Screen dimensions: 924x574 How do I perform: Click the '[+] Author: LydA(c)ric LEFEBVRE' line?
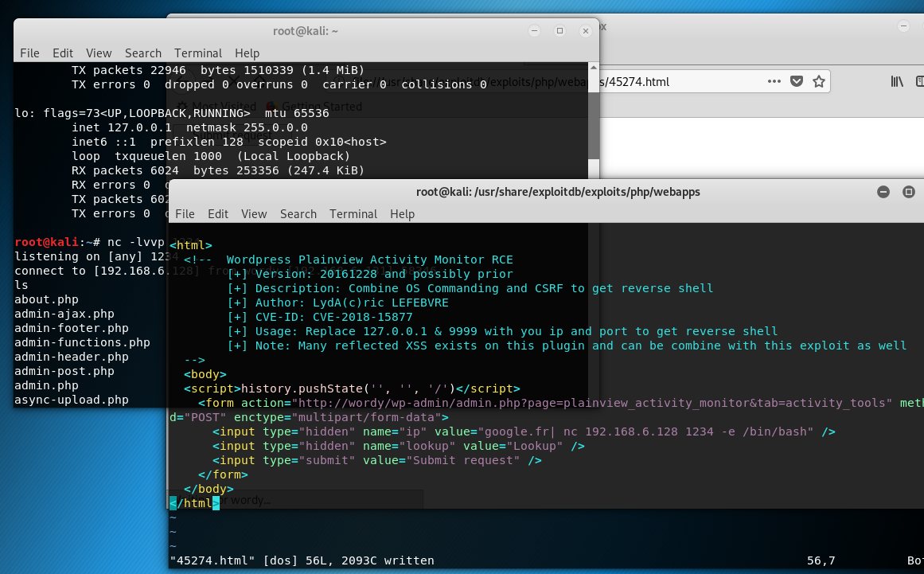pyautogui.click(x=337, y=303)
